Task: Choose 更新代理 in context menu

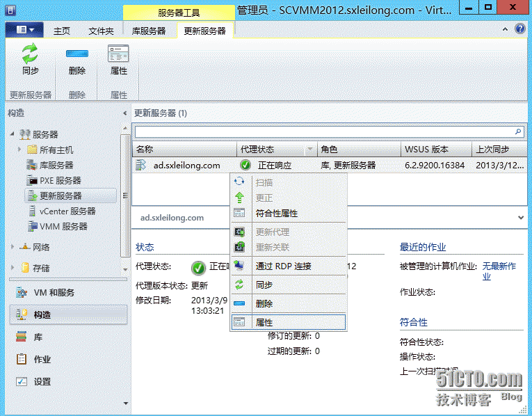Action: click(x=289, y=232)
